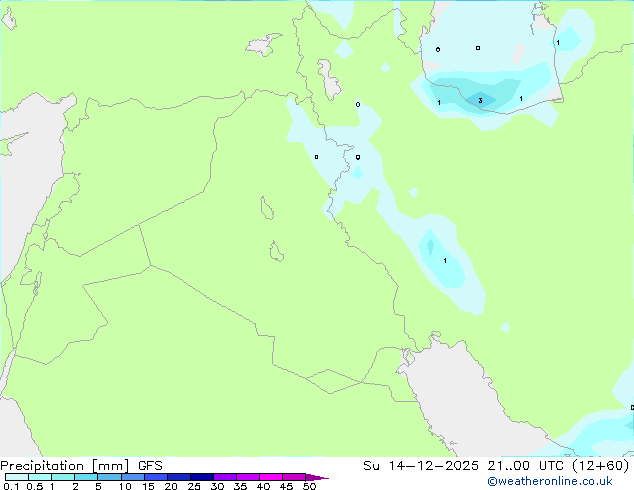Click the over-50 mm arrow at legend end

[x=317, y=477]
